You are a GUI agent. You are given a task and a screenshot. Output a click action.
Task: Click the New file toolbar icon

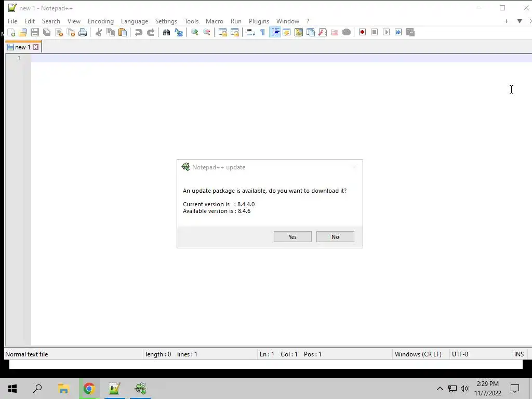(x=11, y=32)
